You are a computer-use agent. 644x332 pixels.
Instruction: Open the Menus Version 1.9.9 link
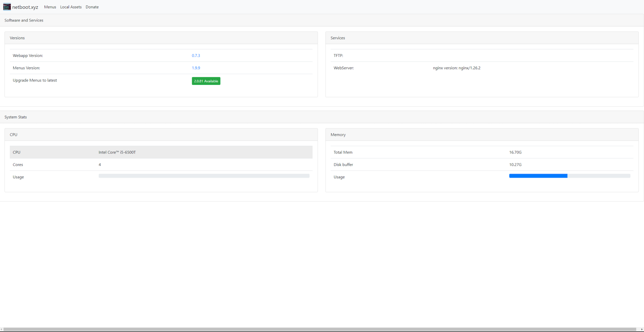(x=196, y=68)
